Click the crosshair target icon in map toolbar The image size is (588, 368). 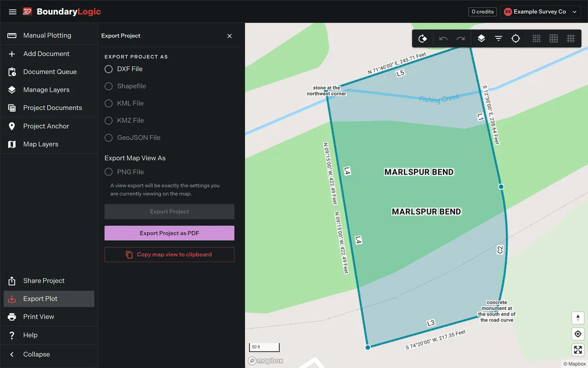[516, 38]
